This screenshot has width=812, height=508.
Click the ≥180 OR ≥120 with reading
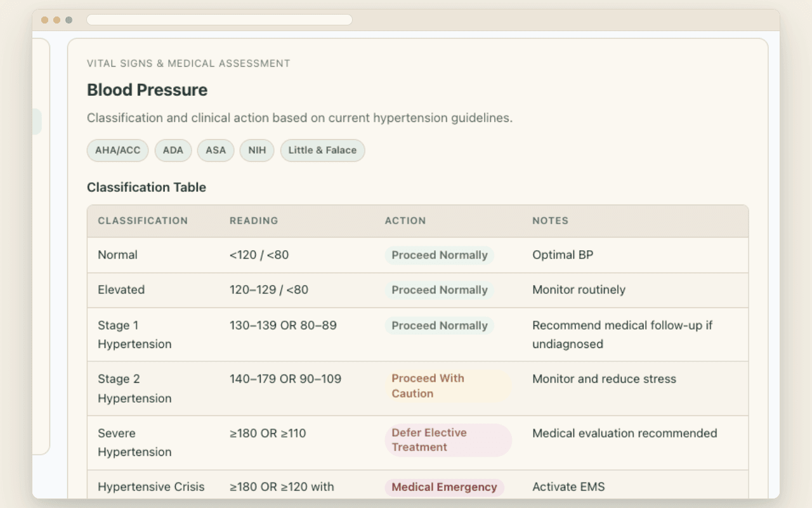pyautogui.click(x=282, y=487)
